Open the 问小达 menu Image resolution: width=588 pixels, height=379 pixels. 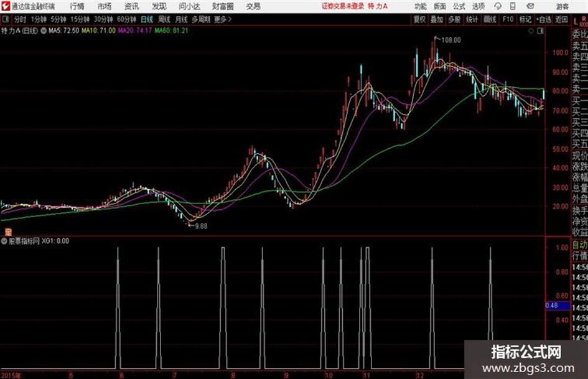(x=189, y=6)
